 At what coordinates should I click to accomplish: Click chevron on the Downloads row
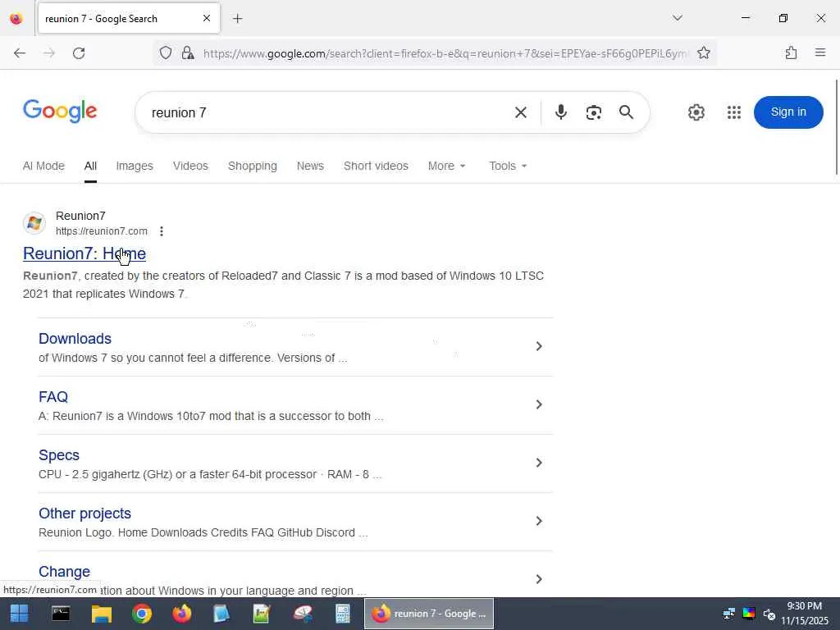(x=539, y=347)
